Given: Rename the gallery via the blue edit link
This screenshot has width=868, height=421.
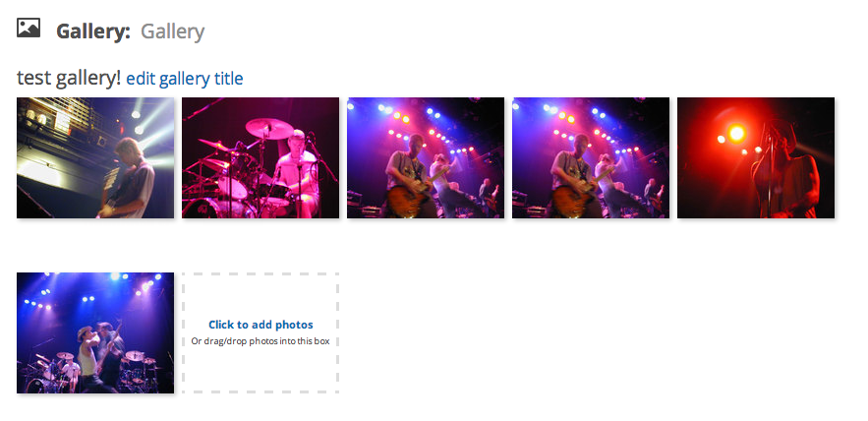Looking at the screenshot, I should (185, 79).
